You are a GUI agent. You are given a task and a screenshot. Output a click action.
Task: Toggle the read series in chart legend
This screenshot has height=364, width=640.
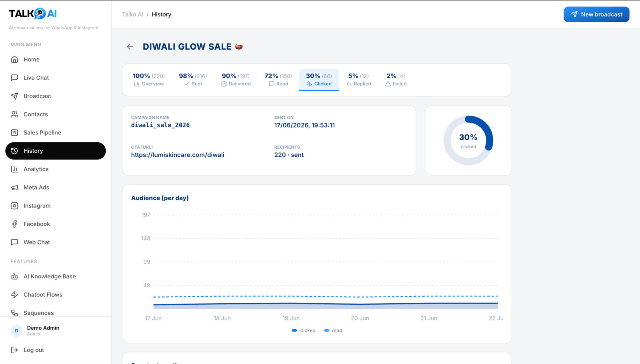[x=333, y=330]
